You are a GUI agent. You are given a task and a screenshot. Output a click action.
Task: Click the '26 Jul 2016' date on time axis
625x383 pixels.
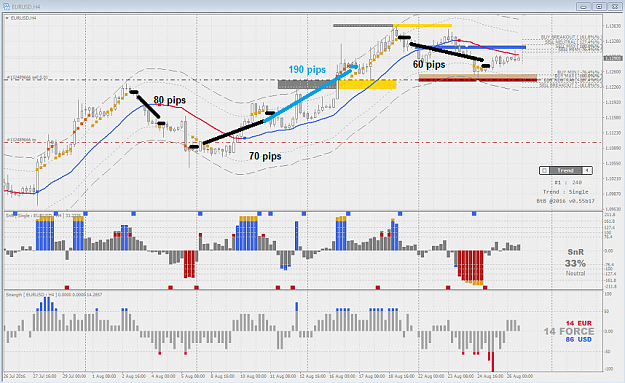coord(14,376)
